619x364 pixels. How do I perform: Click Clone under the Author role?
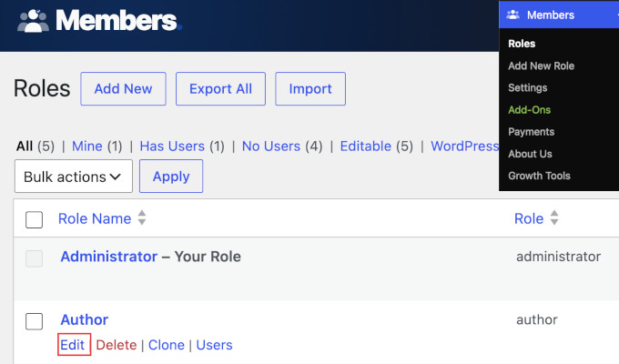[167, 345]
